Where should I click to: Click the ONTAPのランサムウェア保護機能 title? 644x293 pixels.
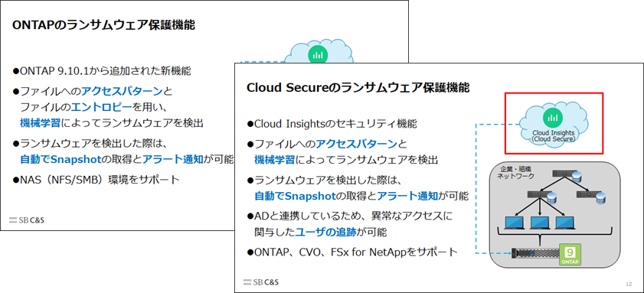pos(104,25)
